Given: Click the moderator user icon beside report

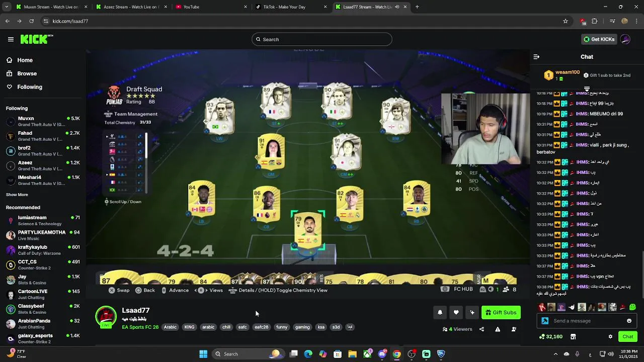Looking at the screenshot, I should pyautogui.click(x=514, y=329).
